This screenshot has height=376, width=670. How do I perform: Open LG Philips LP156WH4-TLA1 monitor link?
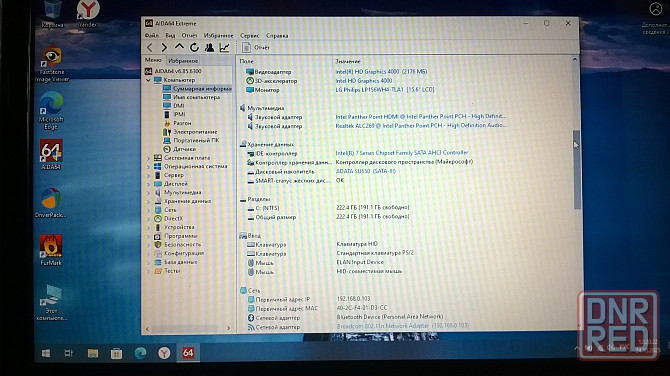385,89
